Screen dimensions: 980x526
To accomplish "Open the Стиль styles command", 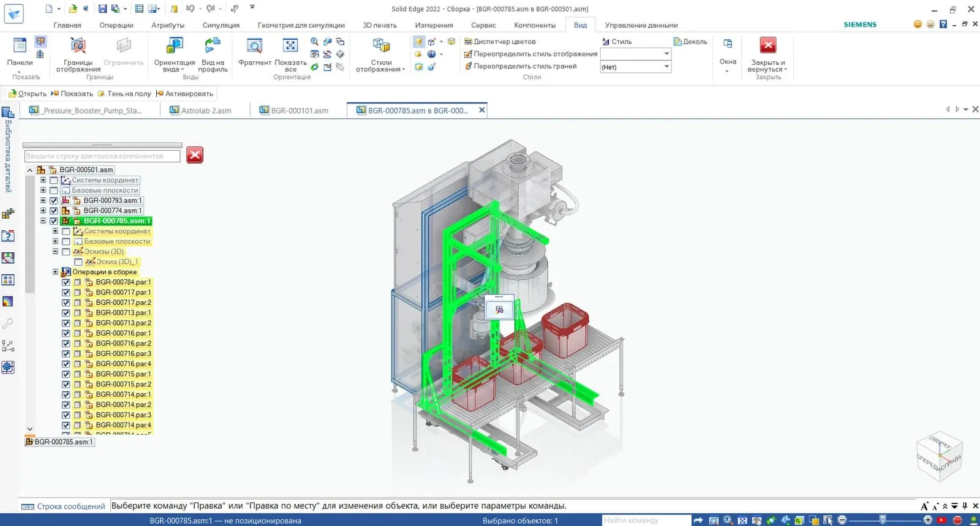I will (x=616, y=42).
